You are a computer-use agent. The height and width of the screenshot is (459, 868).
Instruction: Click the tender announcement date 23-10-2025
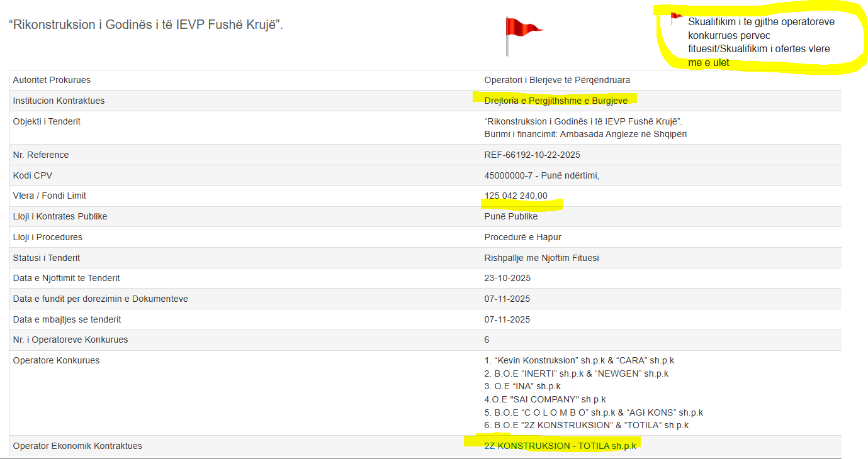coord(507,278)
